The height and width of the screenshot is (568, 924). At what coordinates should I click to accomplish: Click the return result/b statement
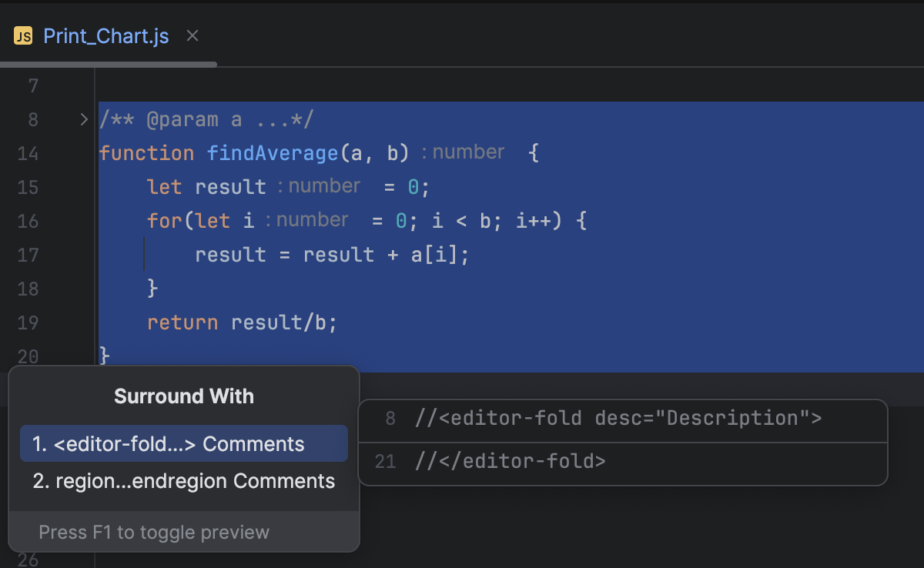point(239,322)
